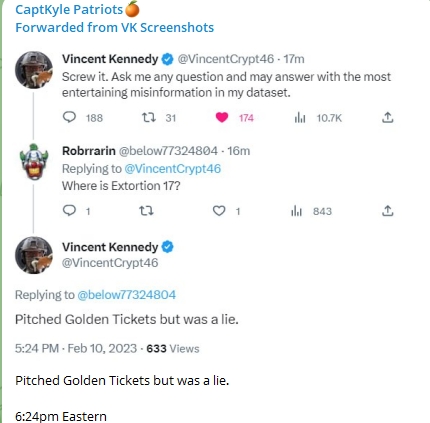Open @below77324804 mention in final reply
This screenshot has height=423, width=430.
click(x=127, y=295)
